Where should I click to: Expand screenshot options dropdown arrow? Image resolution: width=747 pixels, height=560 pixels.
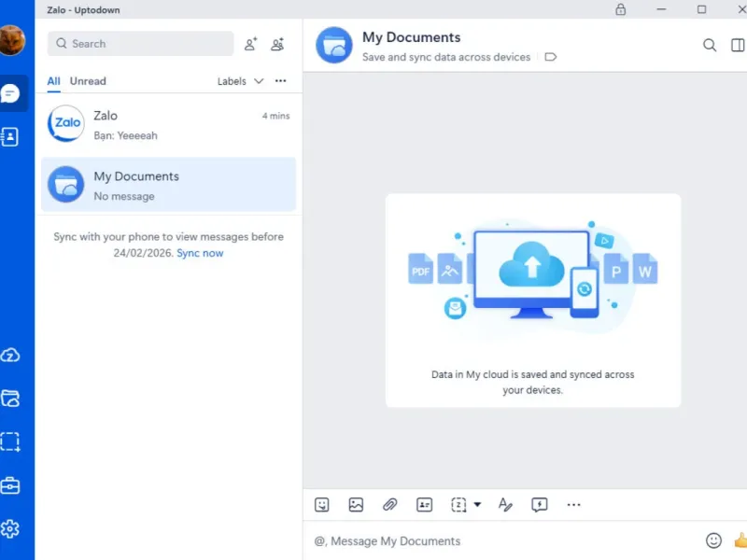pos(477,505)
